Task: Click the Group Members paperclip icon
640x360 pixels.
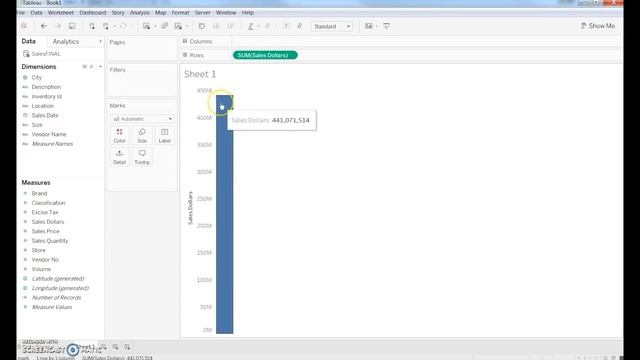Action: pyautogui.click(x=268, y=26)
